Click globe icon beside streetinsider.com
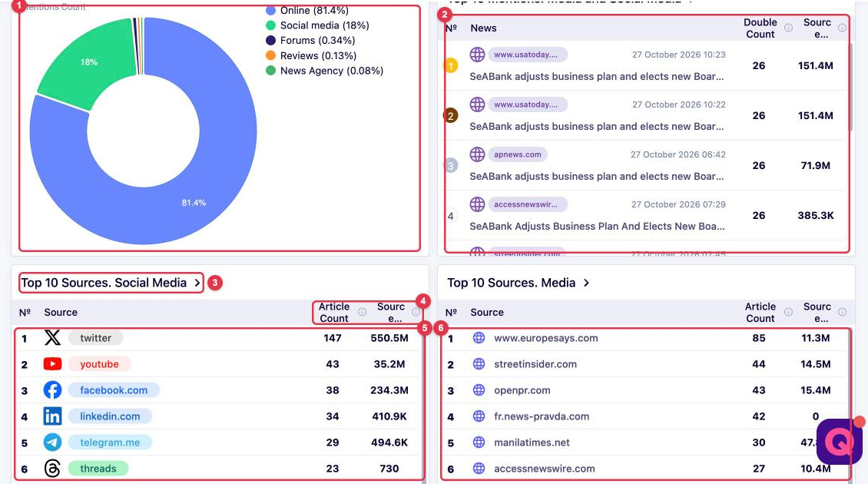 click(x=479, y=364)
